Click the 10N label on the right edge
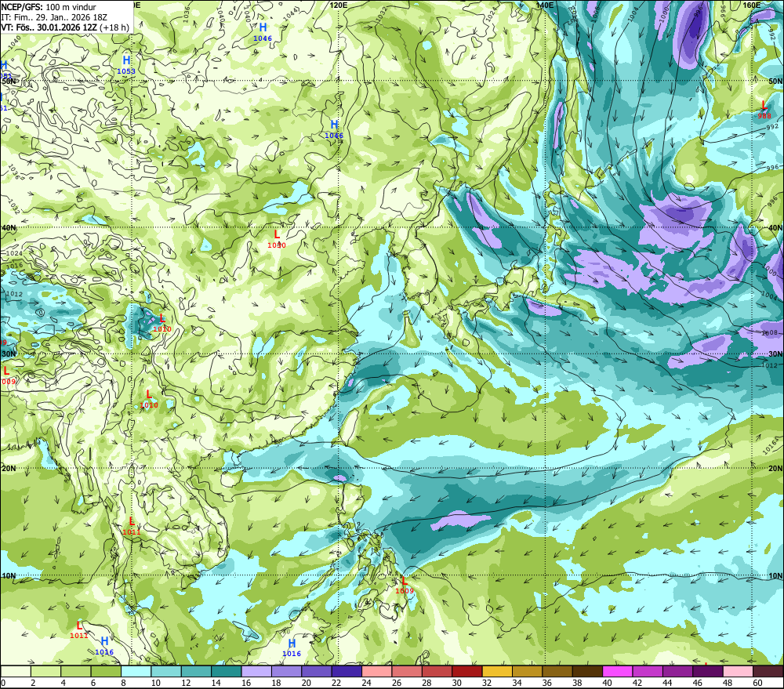The width and height of the screenshot is (784, 689). 775,575
